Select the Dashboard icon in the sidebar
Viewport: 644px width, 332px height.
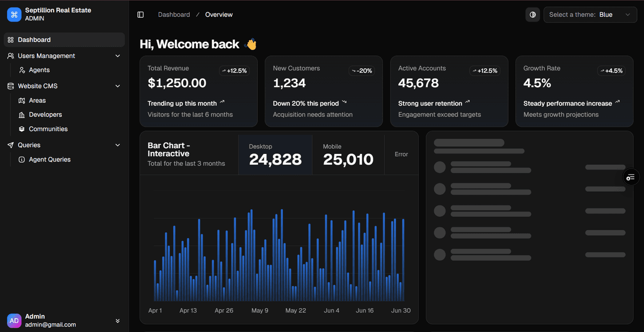pyautogui.click(x=9, y=39)
